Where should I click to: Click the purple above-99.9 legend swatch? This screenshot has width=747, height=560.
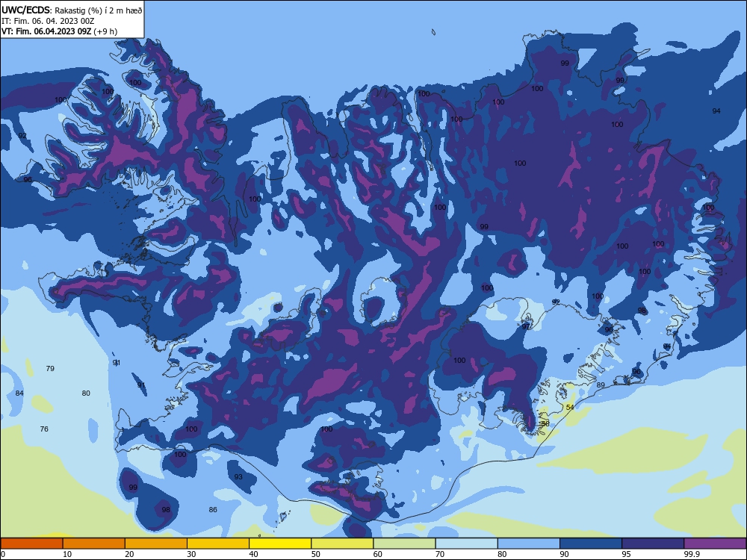click(x=715, y=544)
